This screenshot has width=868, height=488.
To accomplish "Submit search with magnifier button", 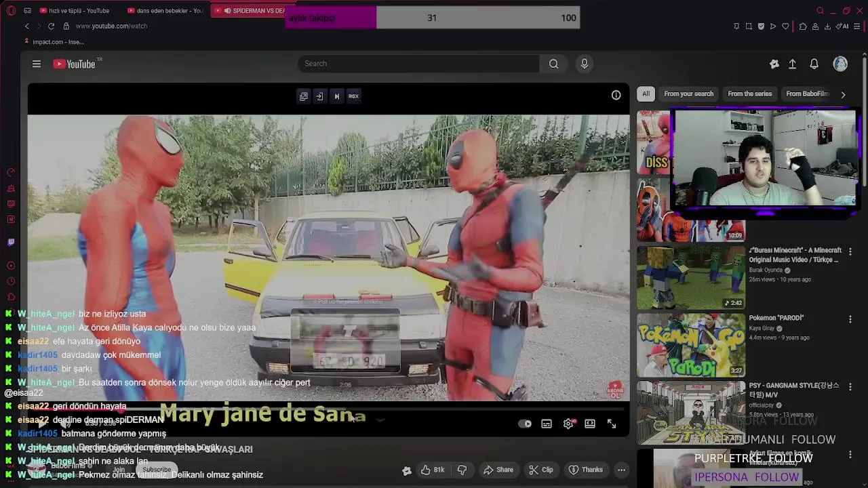I will 554,64.
